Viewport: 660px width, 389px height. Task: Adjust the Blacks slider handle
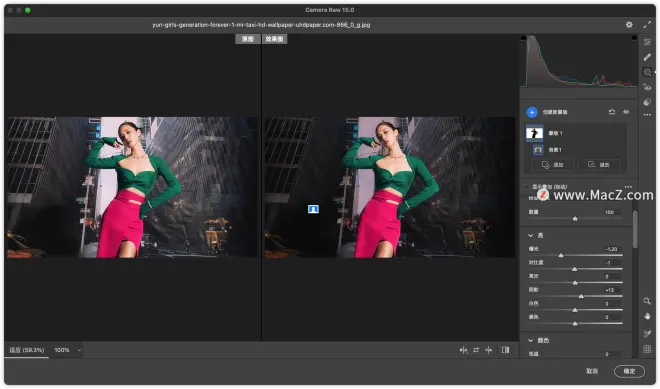(x=575, y=324)
